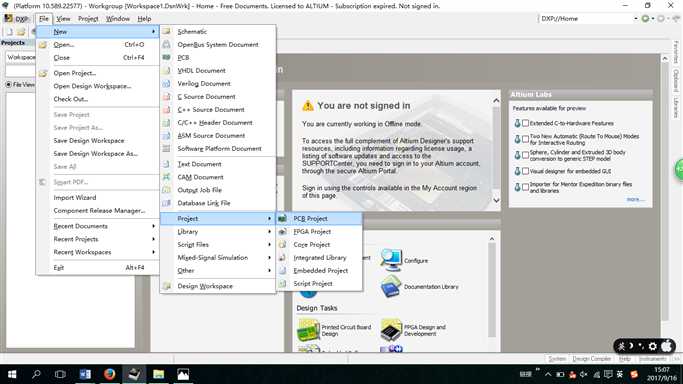Image resolution: width=683 pixels, height=384 pixels.
Task: Click the FPGA Project icon
Action: (x=283, y=232)
